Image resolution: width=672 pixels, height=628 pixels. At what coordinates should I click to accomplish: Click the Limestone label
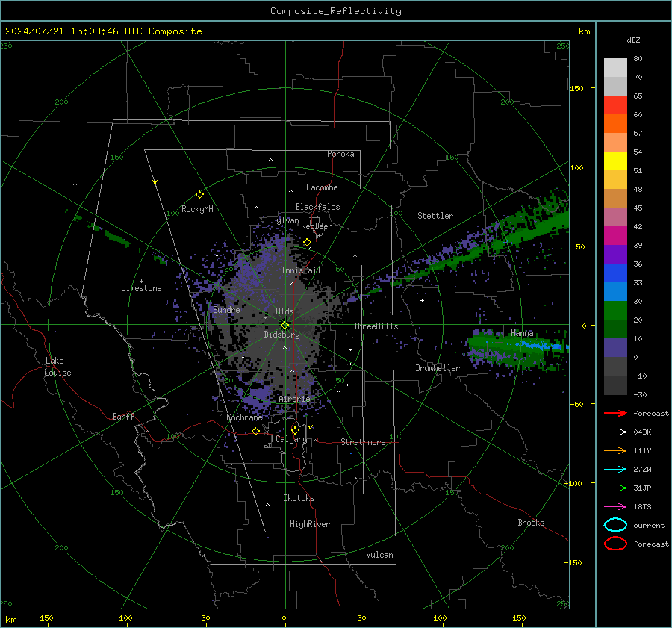pos(141,288)
